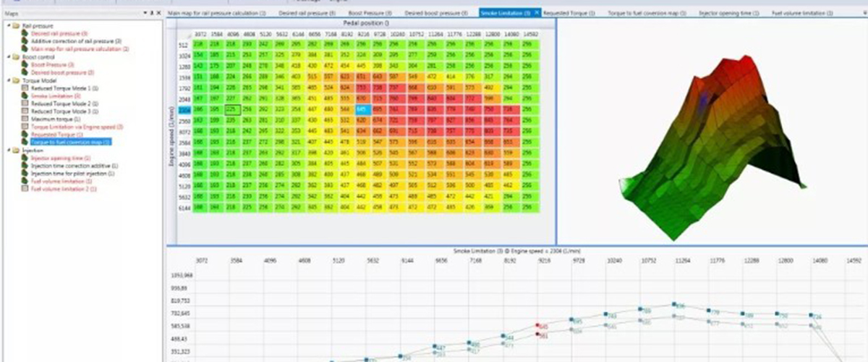The width and height of the screenshot is (868, 362).
Task: Collapse the Torque Model folder
Action: [8, 80]
